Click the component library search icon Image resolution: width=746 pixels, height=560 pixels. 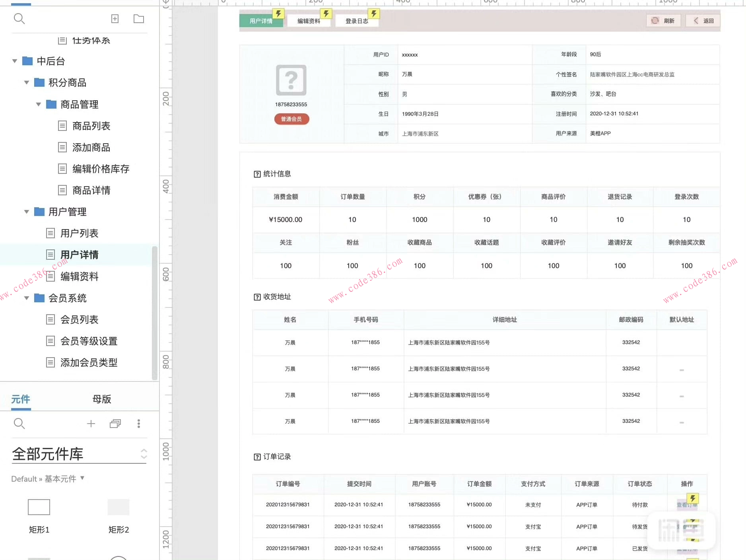coord(19,424)
